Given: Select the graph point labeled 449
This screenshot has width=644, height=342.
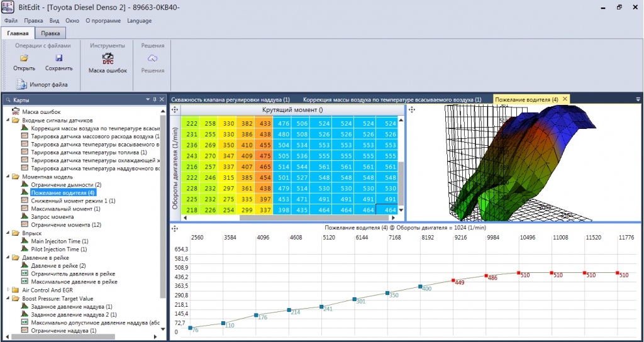Looking at the screenshot, I should 453,280.
